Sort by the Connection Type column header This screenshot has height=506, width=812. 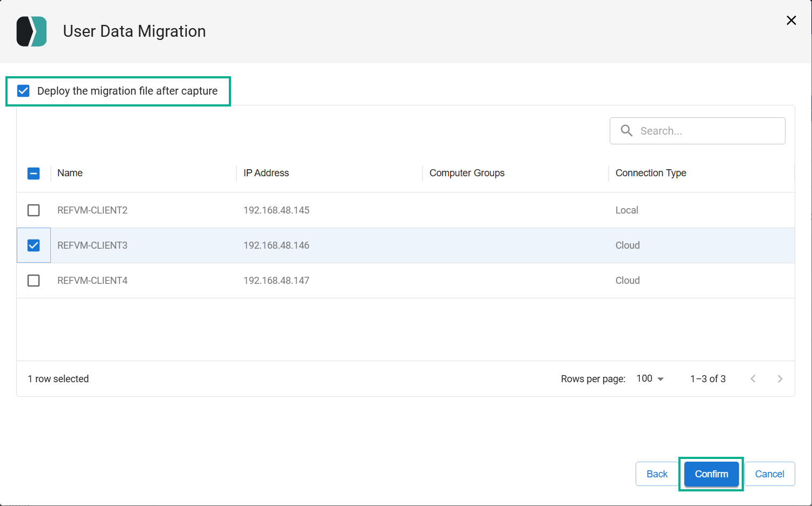pyautogui.click(x=651, y=173)
